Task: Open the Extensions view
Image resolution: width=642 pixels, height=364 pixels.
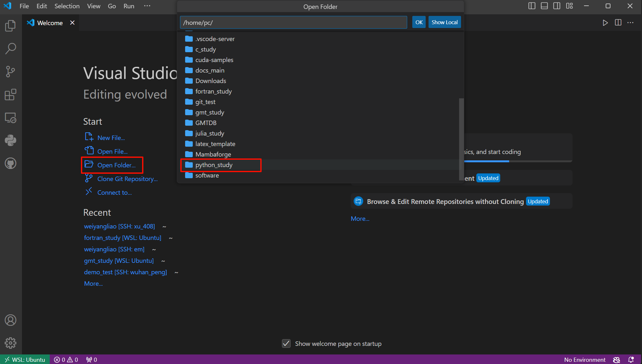Action: (11, 94)
